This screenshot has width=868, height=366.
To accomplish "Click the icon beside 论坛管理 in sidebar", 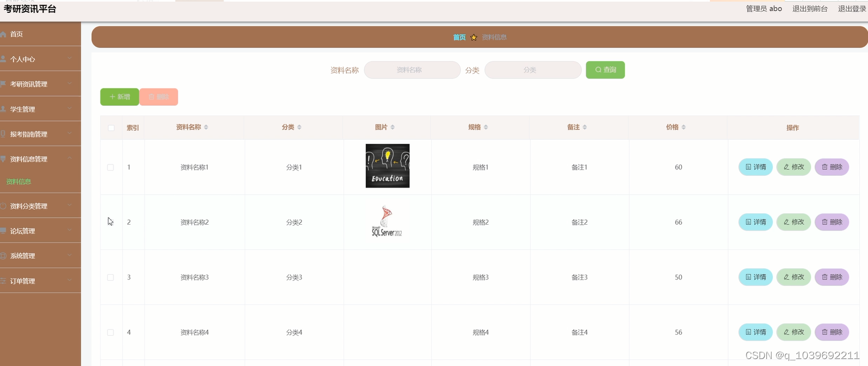I will pos(3,231).
